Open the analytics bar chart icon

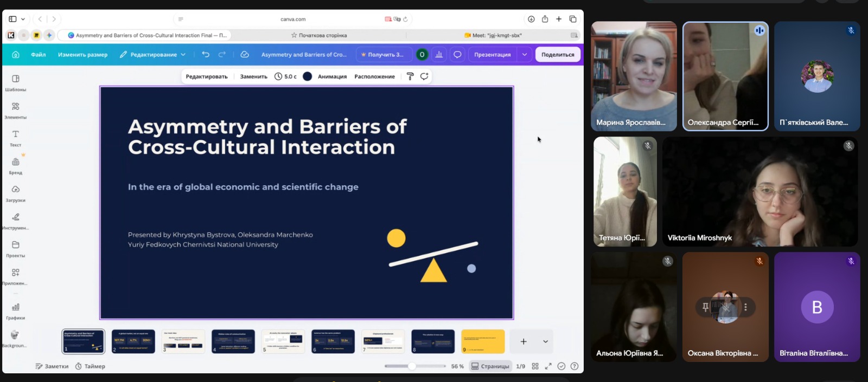[x=439, y=54]
